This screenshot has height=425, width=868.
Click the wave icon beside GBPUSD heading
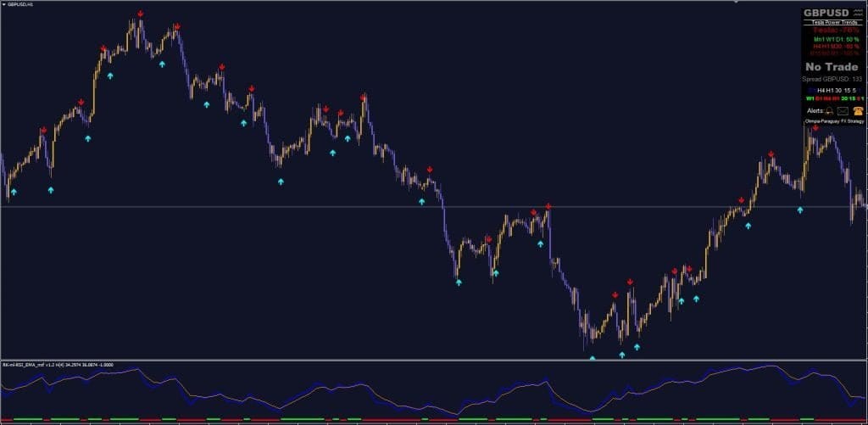(858, 14)
